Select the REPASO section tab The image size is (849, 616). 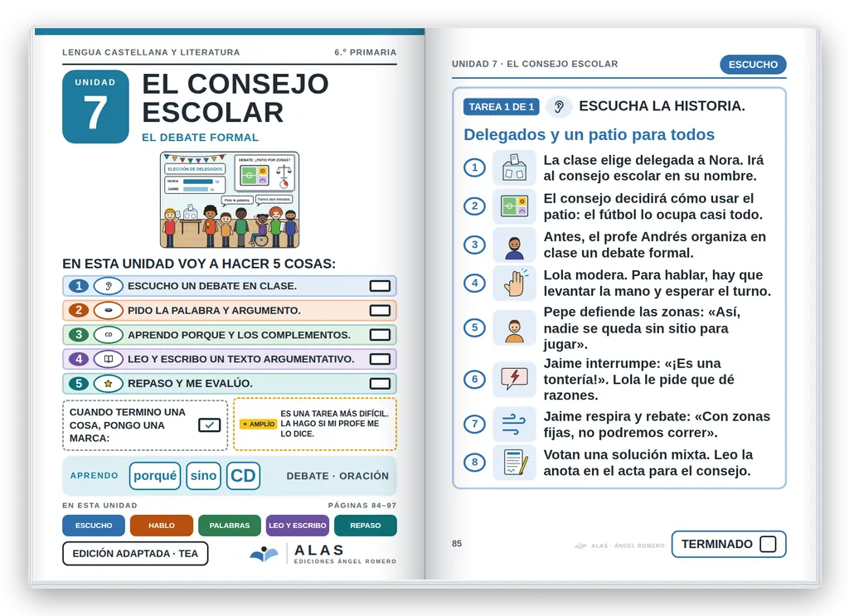tap(366, 526)
